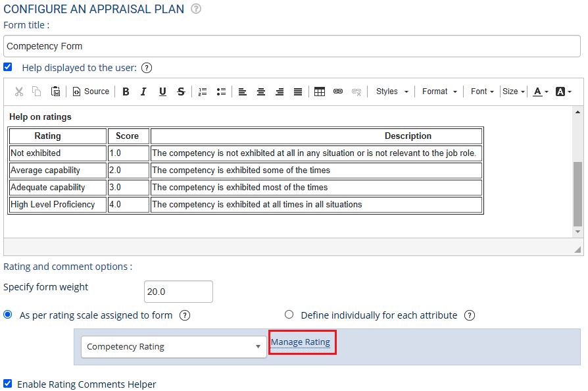Open the Font Size dropdown
This screenshot has width=588, height=391.
pos(514,92)
